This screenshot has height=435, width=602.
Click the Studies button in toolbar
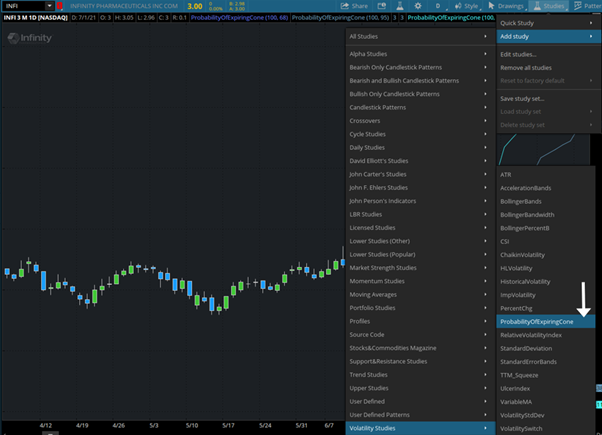tap(549, 6)
